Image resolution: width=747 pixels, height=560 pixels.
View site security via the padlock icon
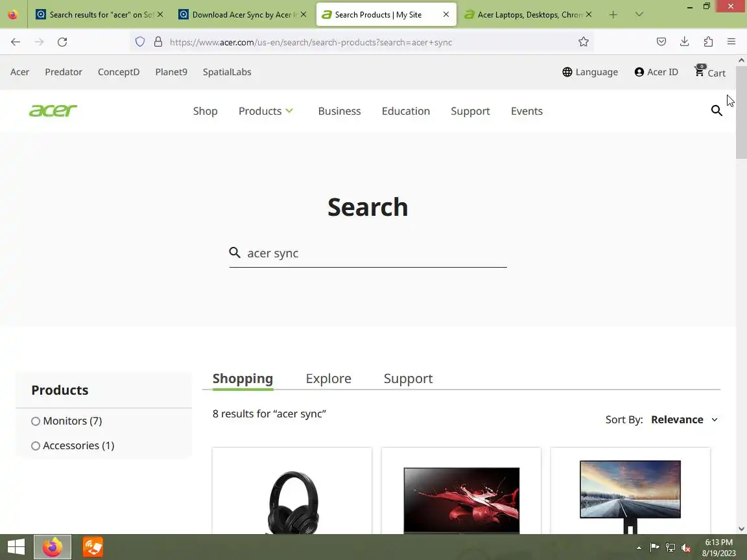click(158, 42)
